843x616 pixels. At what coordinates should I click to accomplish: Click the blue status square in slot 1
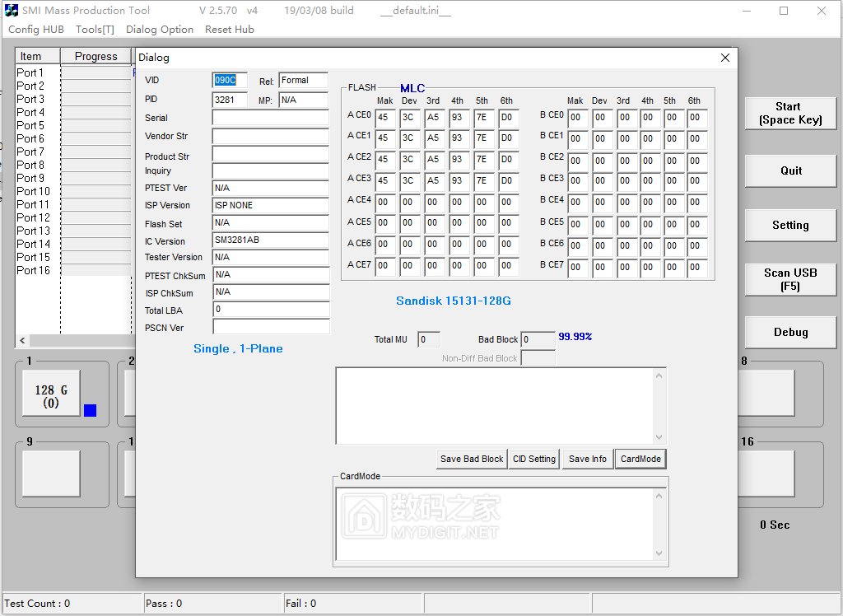click(90, 410)
